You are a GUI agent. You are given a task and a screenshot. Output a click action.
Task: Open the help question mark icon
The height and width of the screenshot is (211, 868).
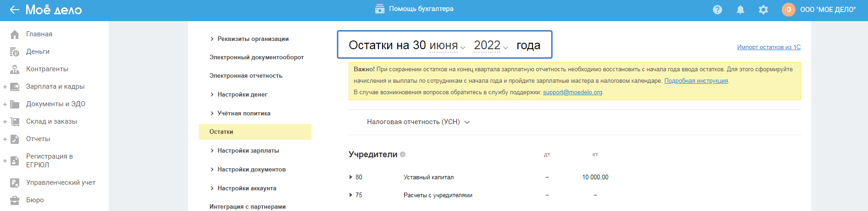click(718, 10)
